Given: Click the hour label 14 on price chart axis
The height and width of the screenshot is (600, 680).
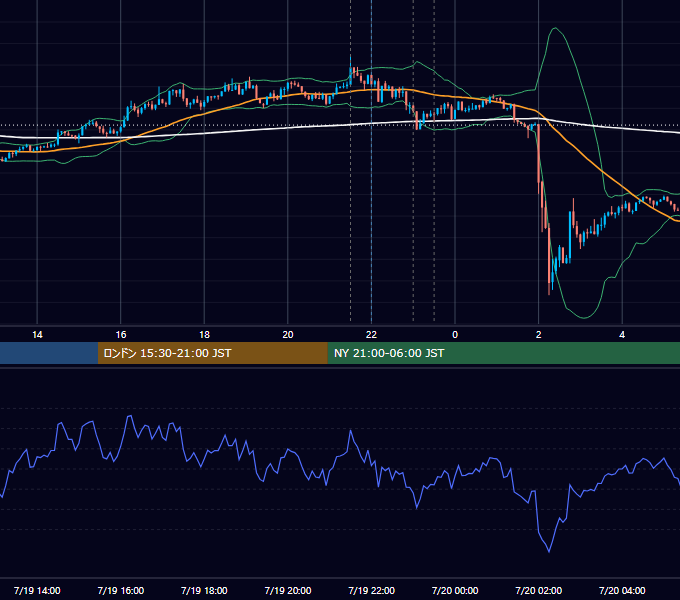Looking at the screenshot, I should click(37, 335).
